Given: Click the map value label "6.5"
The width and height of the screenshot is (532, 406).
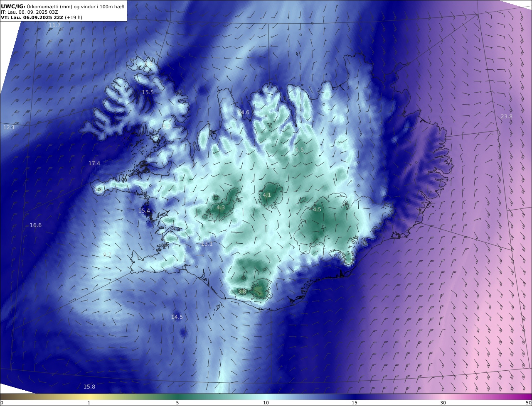Looking at the screenshot, I should point(300,150).
